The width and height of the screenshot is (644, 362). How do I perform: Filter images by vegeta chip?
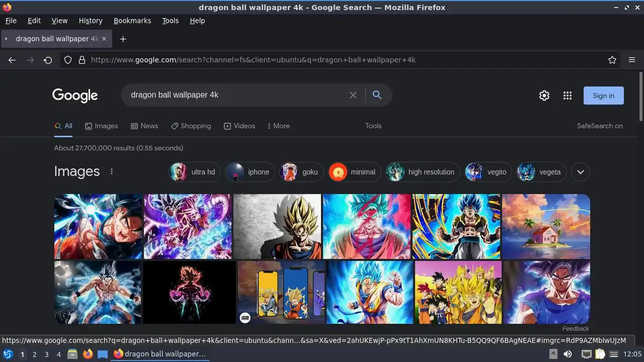click(x=542, y=172)
